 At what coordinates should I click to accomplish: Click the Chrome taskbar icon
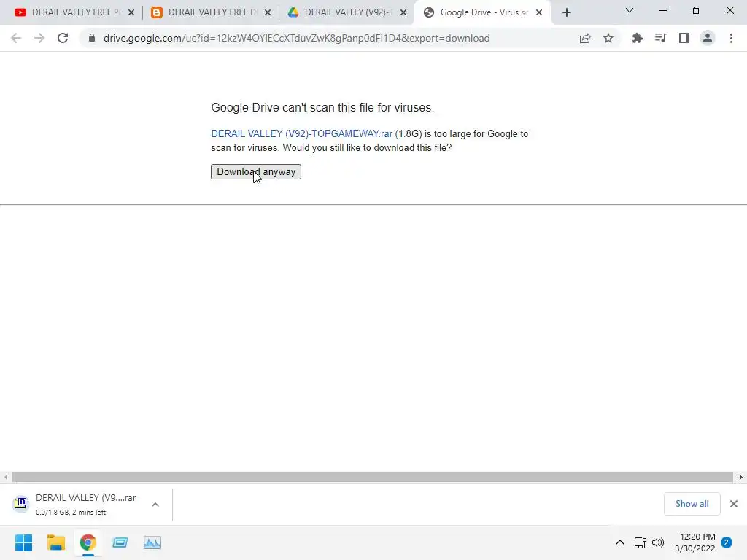click(88, 542)
